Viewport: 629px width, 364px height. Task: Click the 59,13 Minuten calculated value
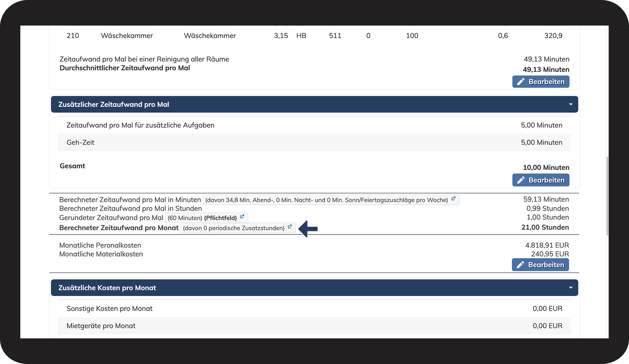[546, 199]
